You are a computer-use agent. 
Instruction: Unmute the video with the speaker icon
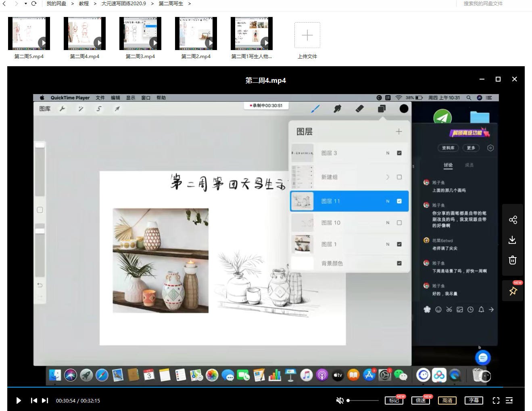(340, 401)
